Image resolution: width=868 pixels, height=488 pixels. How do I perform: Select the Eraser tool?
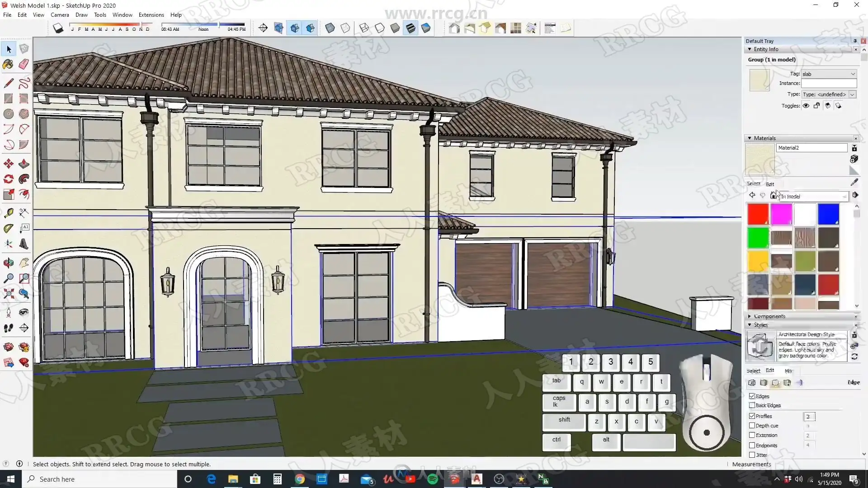[x=24, y=65]
